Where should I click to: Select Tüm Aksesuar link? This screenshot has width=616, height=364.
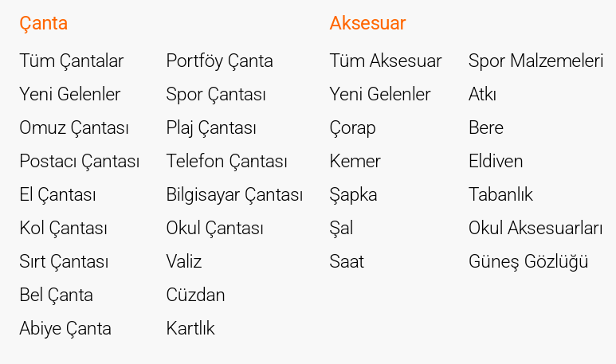pyautogui.click(x=385, y=61)
